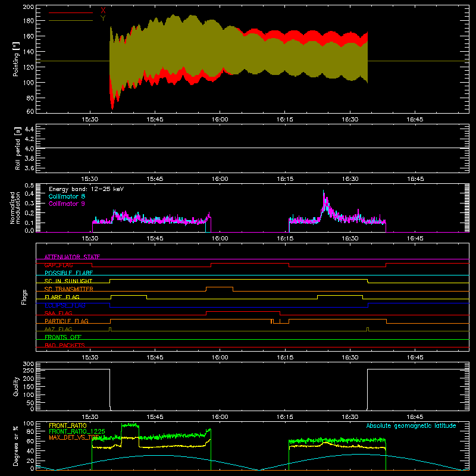The height and width of the screenshot is (476, 476).
Task: Click the Flags axis title
Action: 24,297
